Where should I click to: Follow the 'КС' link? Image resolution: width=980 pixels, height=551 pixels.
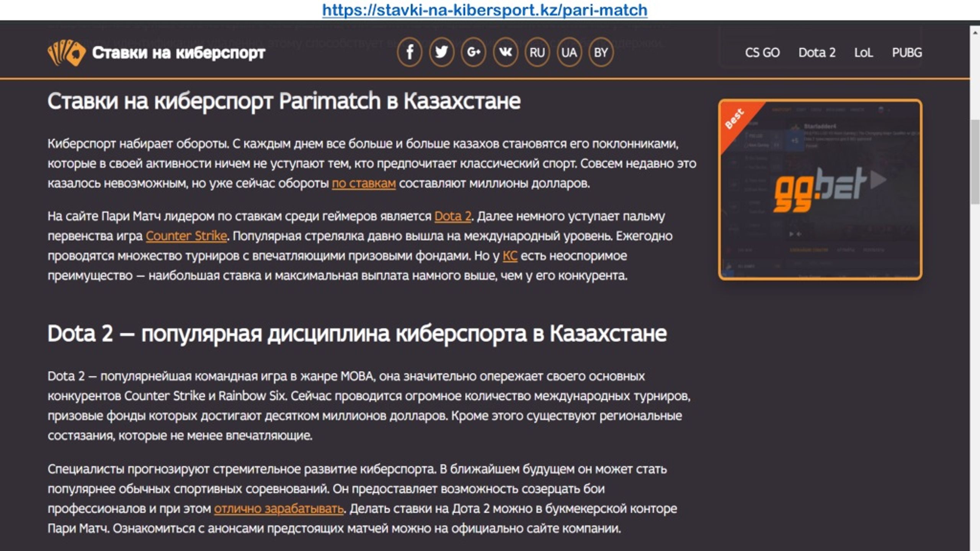510,256
